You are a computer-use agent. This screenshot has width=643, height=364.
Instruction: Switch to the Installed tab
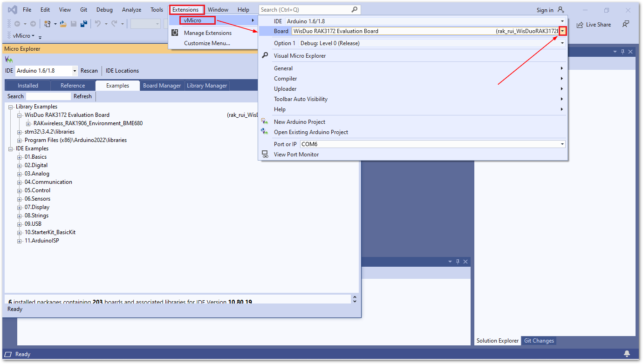28,86
